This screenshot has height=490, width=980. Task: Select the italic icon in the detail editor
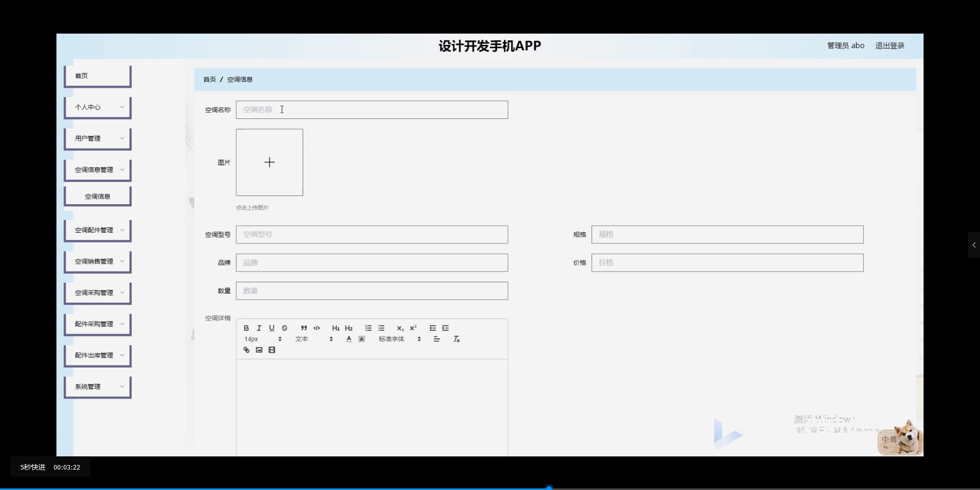click(259, 328)
